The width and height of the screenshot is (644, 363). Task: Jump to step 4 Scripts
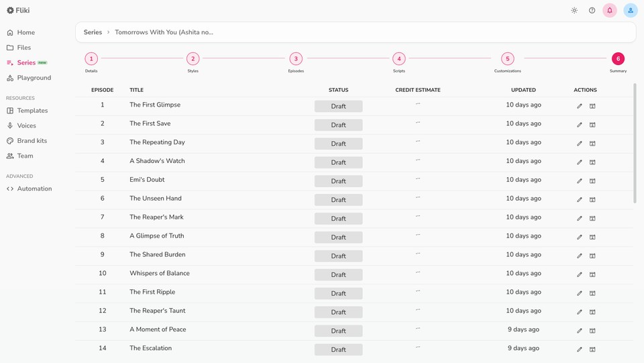[x=399, y=59]
